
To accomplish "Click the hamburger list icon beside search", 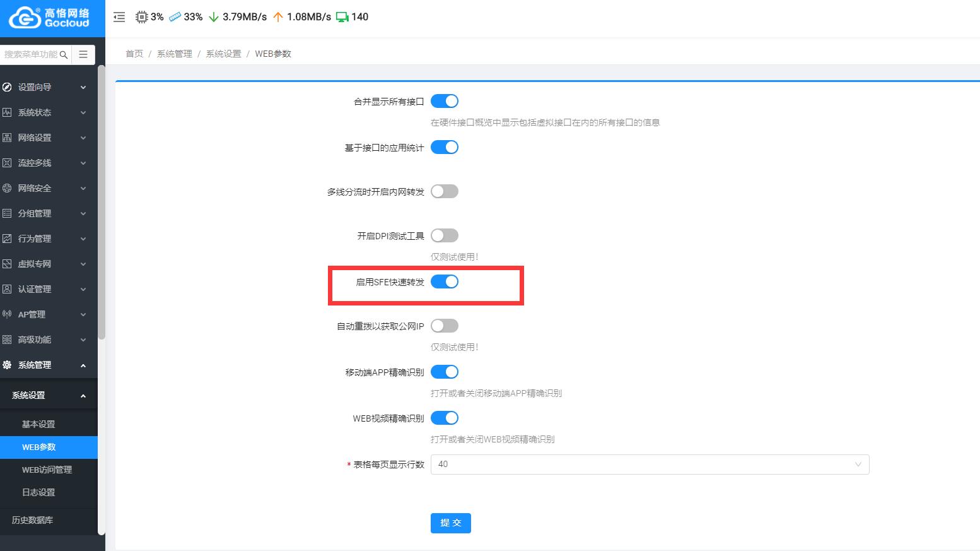I will pos(83,54).
